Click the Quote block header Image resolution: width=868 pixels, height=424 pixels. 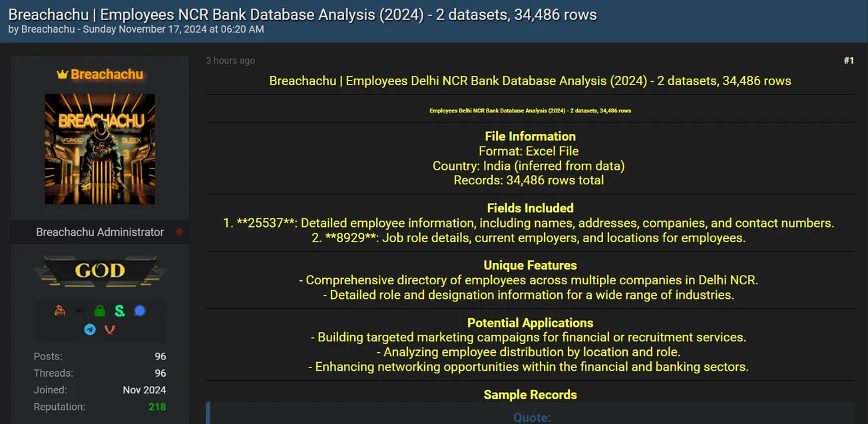[x=532, y=417]
